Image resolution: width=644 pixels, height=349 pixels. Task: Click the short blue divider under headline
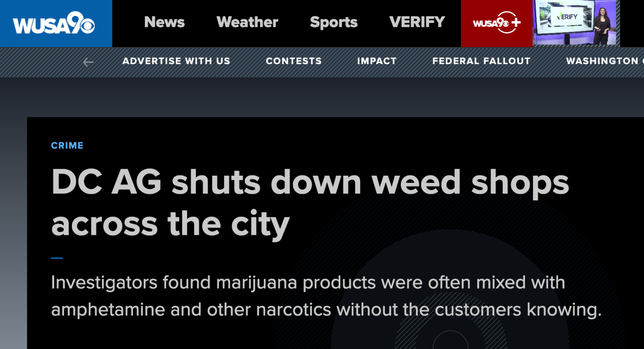pos(57,258)
